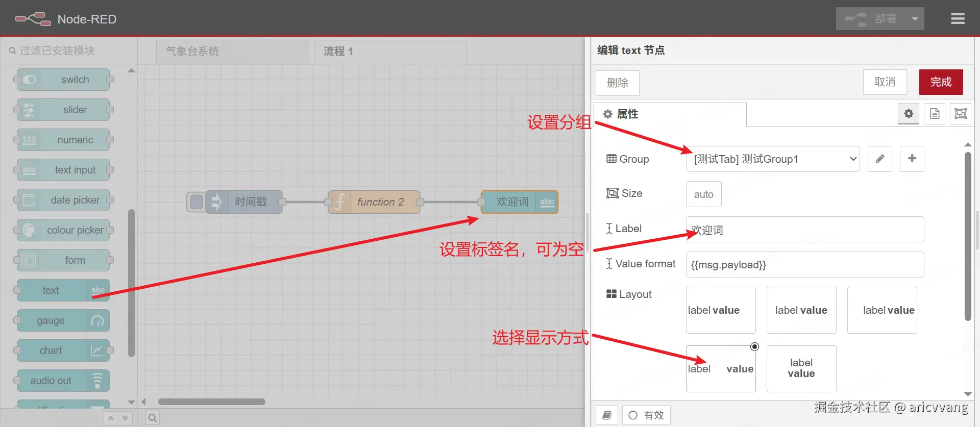Viewport: 980px width, 427px height.
Task: Select the function 2 node
Action: [x=374, y=202]
